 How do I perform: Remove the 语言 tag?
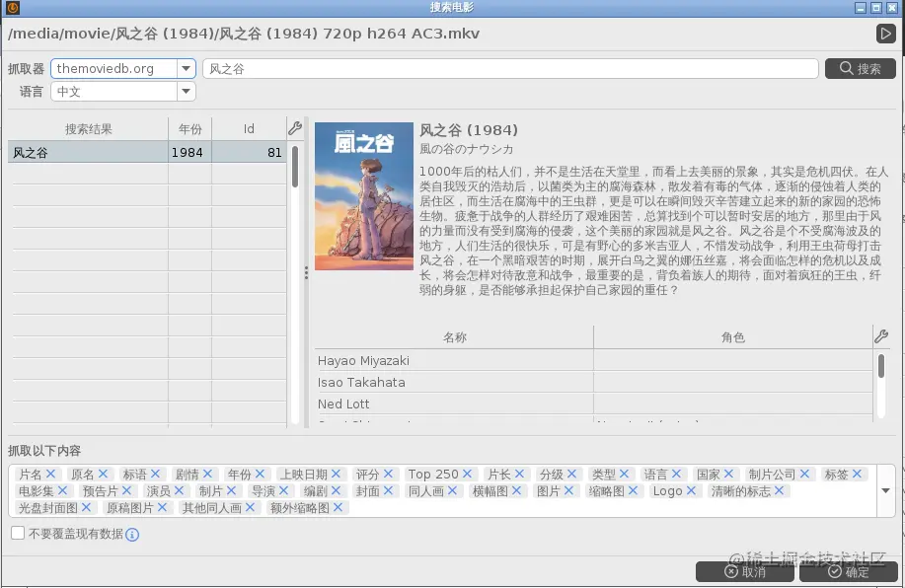(x=676, y=474)
